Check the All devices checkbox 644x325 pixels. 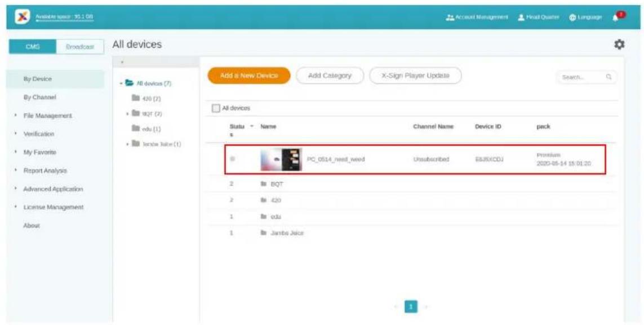[x=216, y=108]
